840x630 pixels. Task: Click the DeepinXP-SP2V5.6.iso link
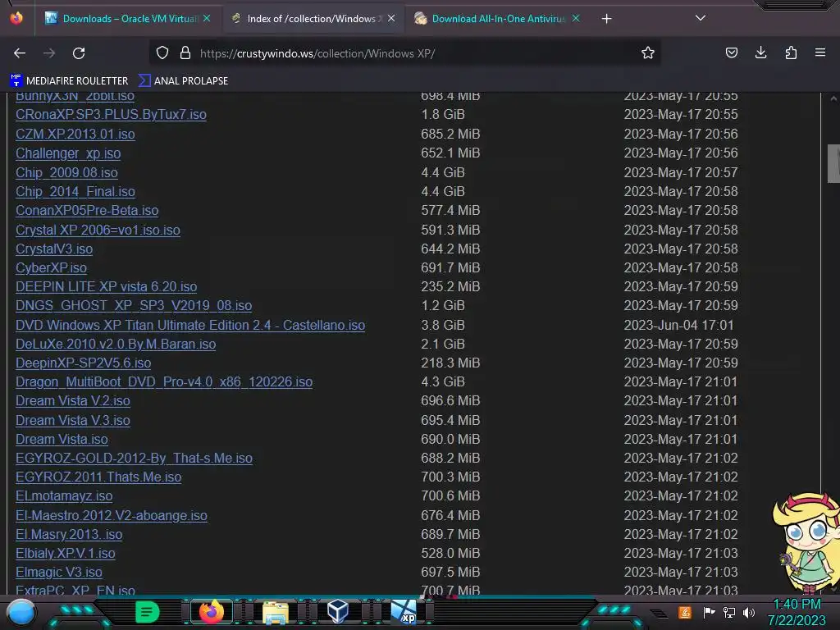[x=83, y=363]
